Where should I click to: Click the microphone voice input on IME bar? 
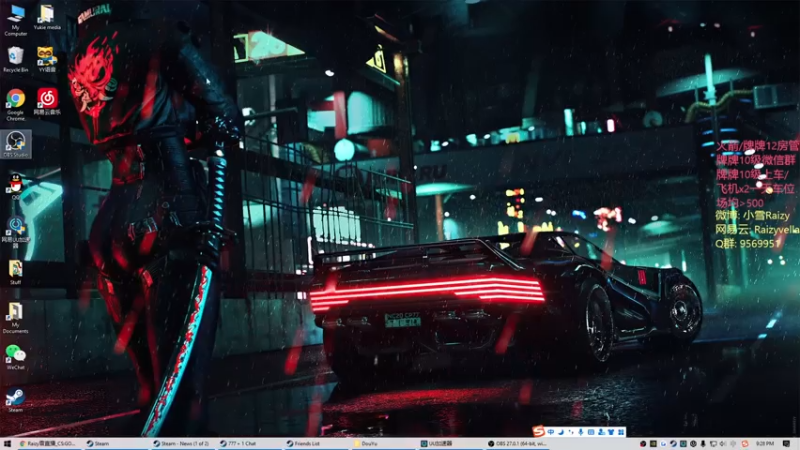click(581, 432)
